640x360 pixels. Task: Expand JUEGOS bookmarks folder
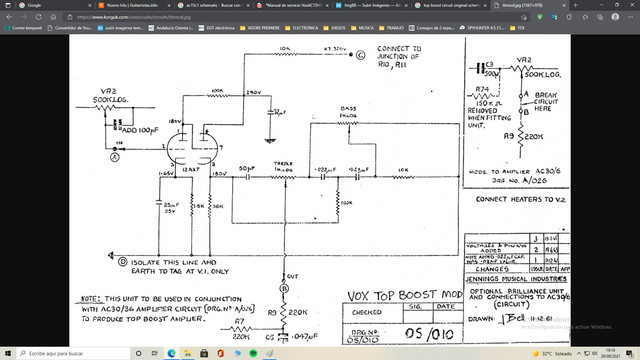click(x=334, y=28)
